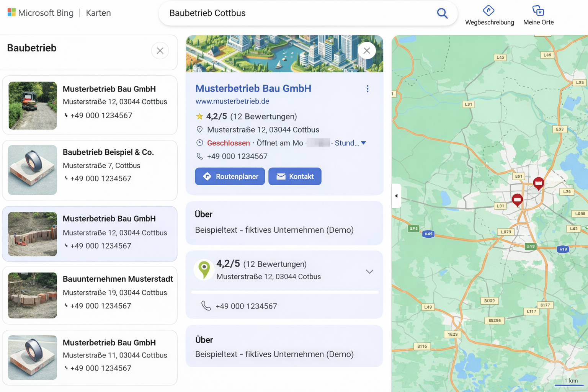Click the 1 km map scale indicator
The height and width of the screenshot is (392, 588).
(569, 382)
